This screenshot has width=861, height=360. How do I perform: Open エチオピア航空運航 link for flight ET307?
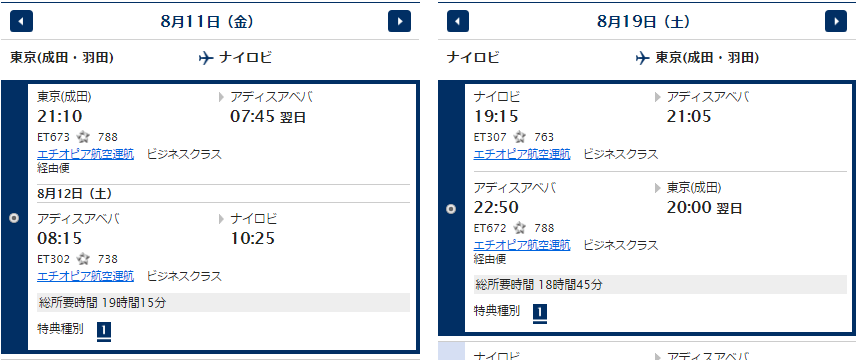click(522, 154)
